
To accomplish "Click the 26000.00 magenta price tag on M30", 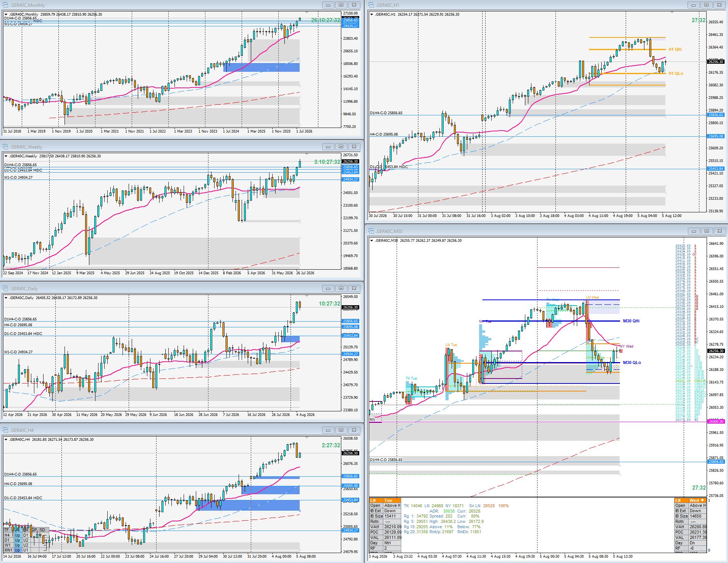I will point(716,421).
